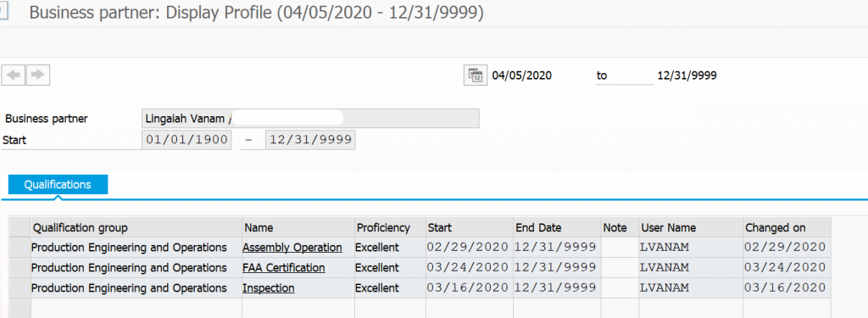Click the table select-all corner cell
The width and height of the screenshot is (868, 318).
point(20,228)
